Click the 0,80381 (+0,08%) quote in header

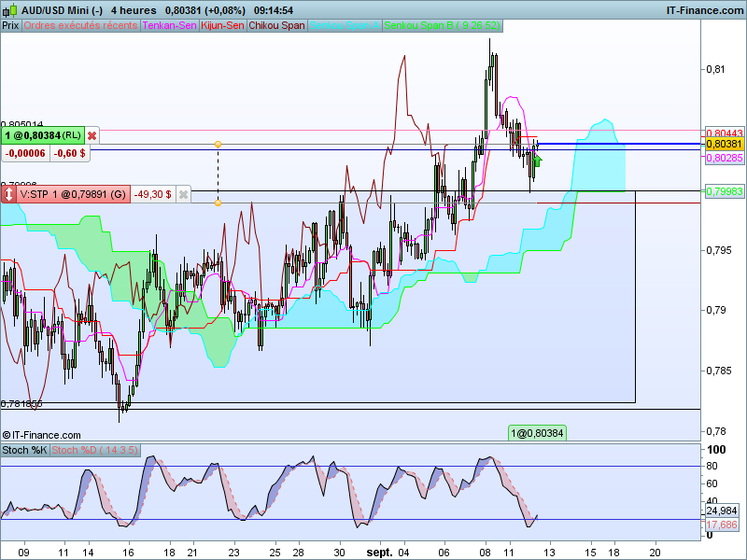[205, 10]
